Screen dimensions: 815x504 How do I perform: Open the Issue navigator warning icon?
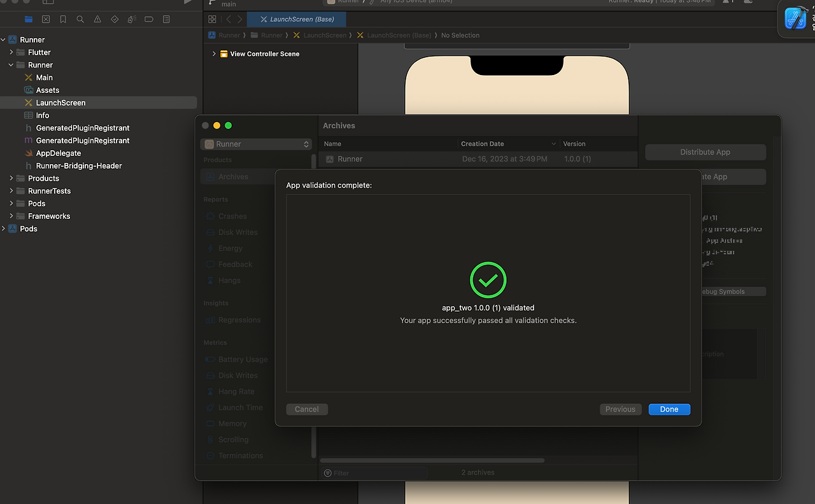point(97,20)
